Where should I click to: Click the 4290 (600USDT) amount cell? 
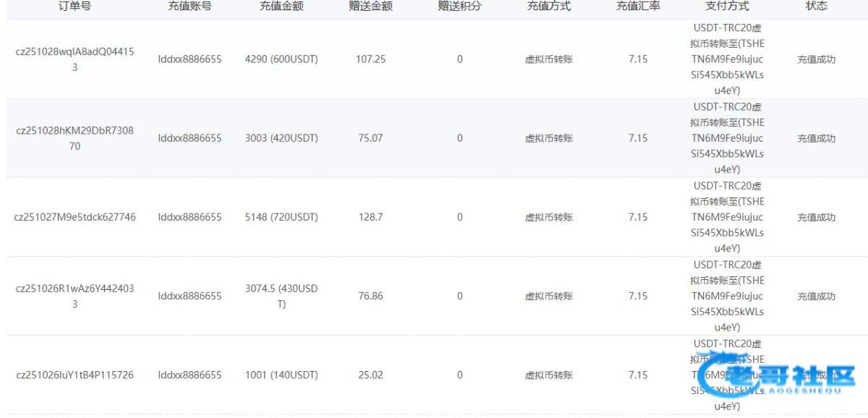point(281,59)
